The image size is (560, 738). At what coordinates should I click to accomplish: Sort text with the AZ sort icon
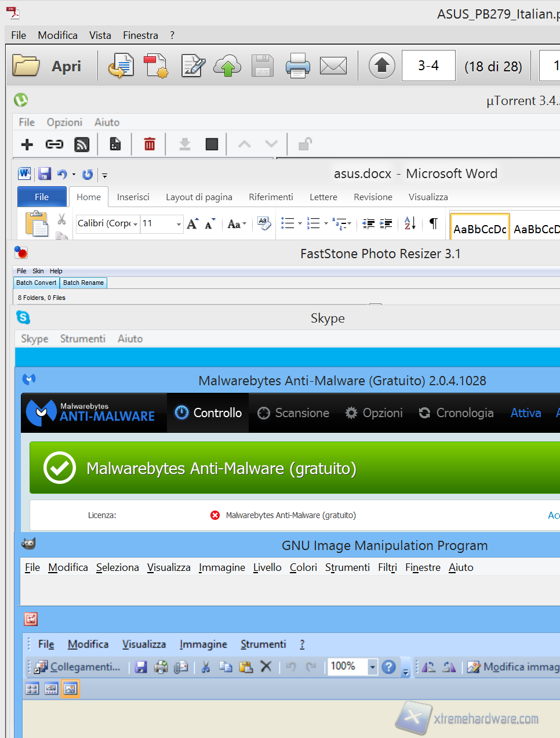(x=409, y=223)
